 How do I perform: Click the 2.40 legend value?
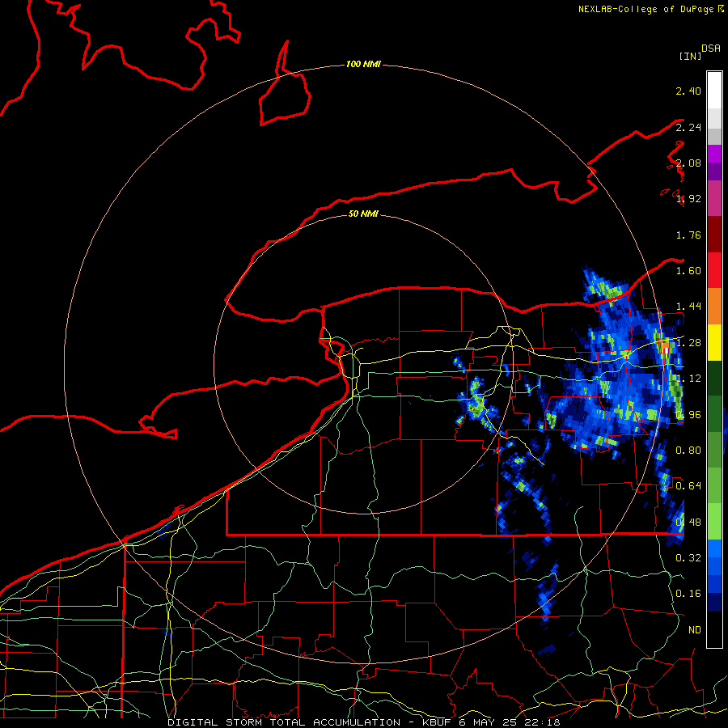click(688, 91)
